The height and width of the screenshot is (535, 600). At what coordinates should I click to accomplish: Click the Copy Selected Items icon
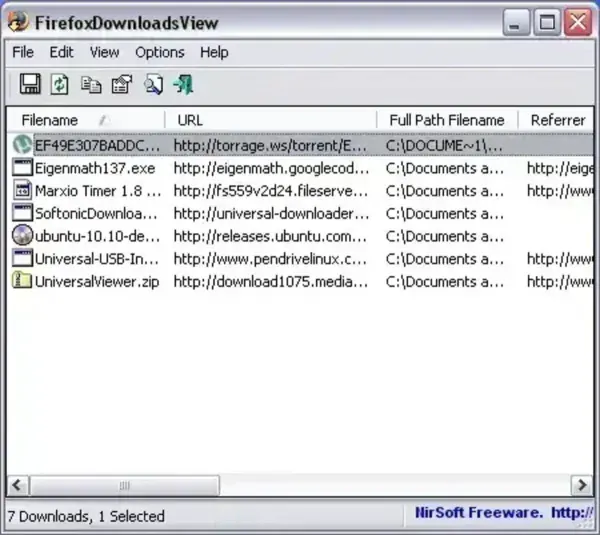pyautogui.click(x=91, y=85)
